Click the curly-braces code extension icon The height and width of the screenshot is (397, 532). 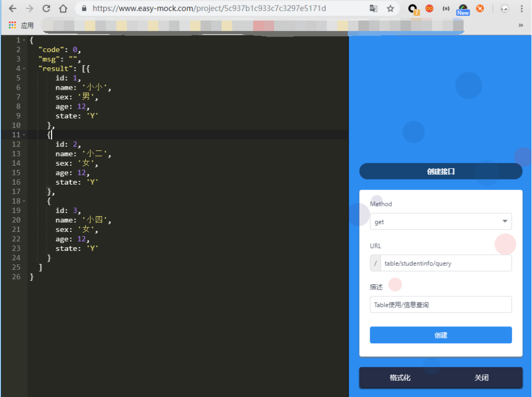tap(446, 8)
